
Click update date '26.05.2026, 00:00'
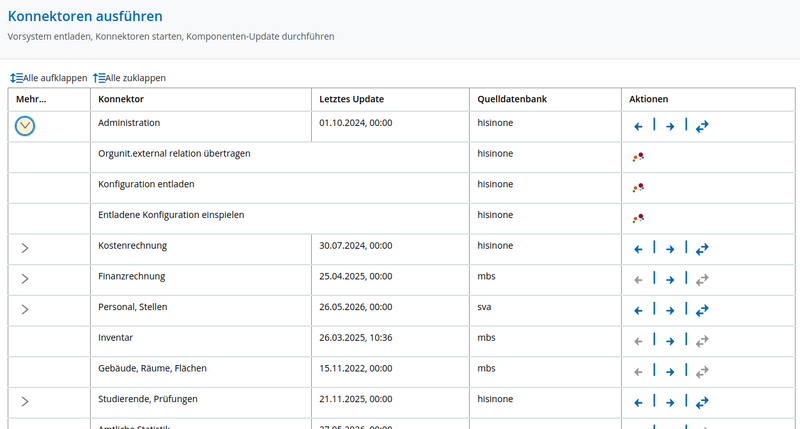pos(356,307)
